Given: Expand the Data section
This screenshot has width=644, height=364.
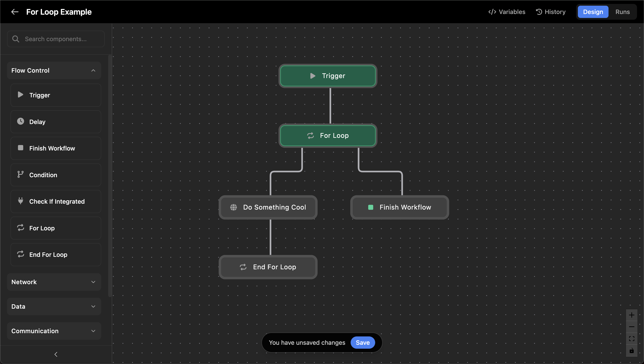Looking at the screenshot, I should pyautogui.click(x=54, y=306).
